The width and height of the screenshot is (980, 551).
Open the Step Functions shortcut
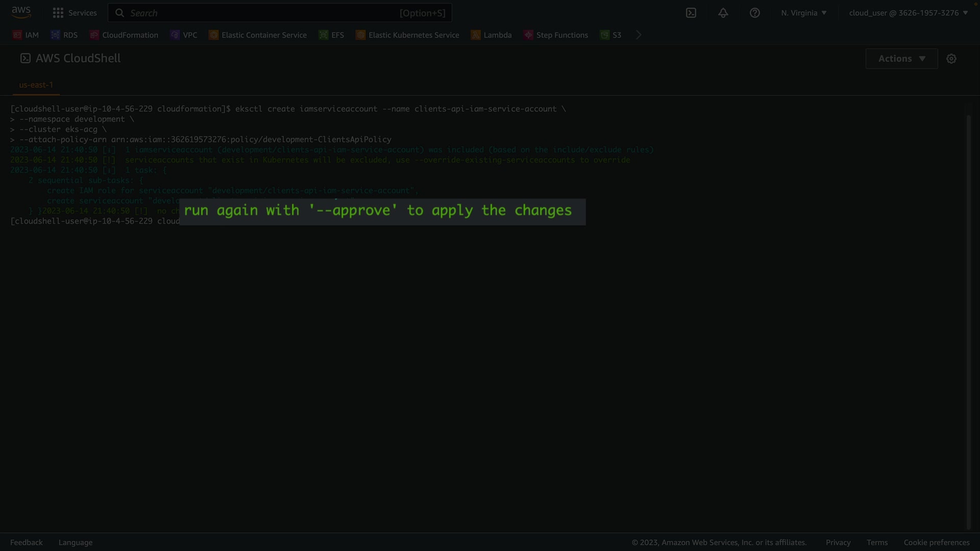pos(556,35)
